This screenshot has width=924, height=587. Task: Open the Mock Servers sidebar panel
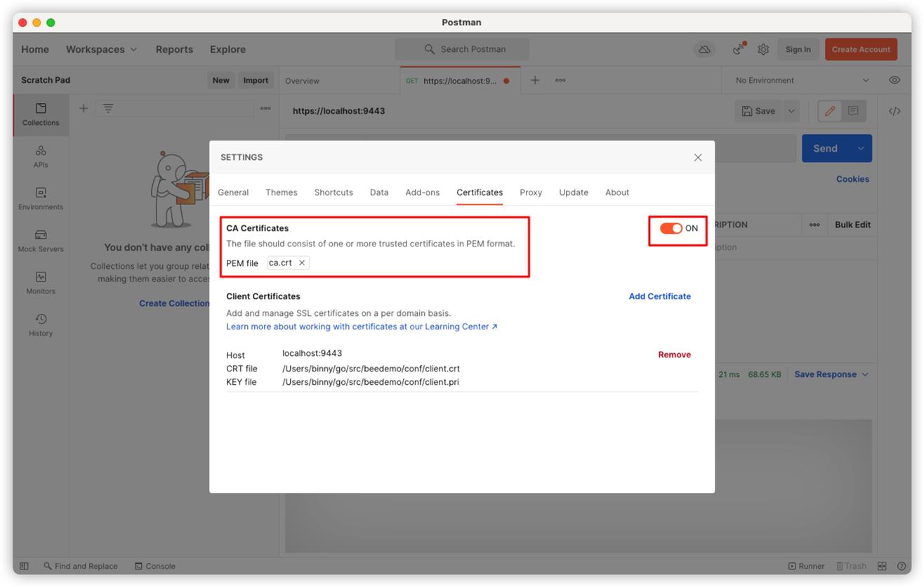pyautogui.click(x=41, y=241)
